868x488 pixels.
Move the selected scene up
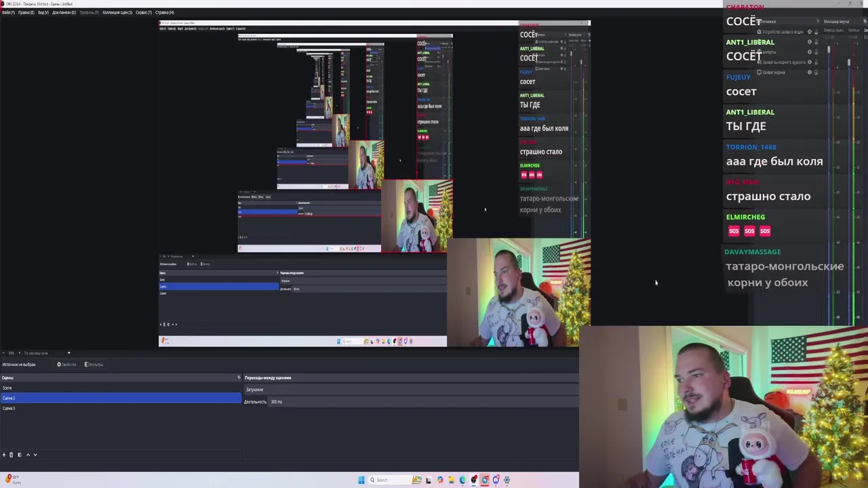[x=28, y=455]
